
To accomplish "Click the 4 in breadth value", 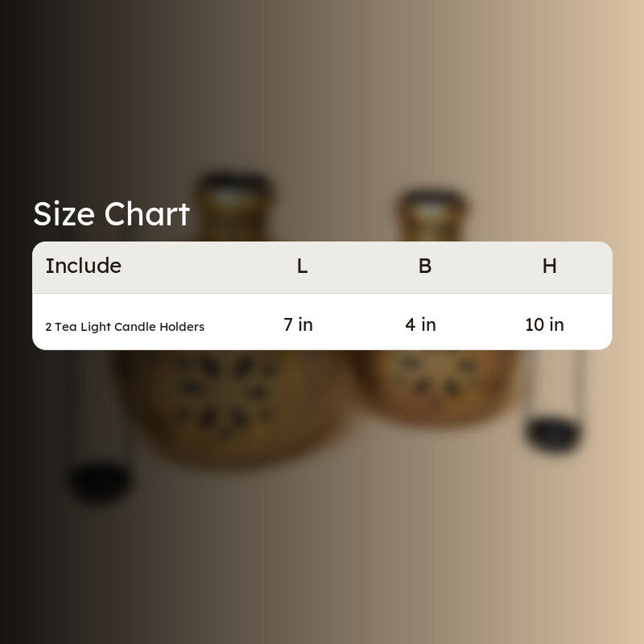I will tap(420, 324).
